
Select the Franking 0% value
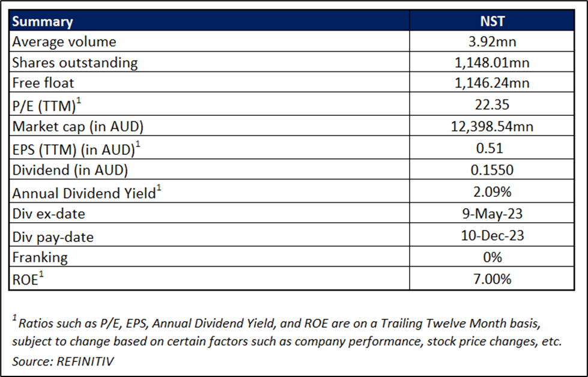tap(492, 257)
